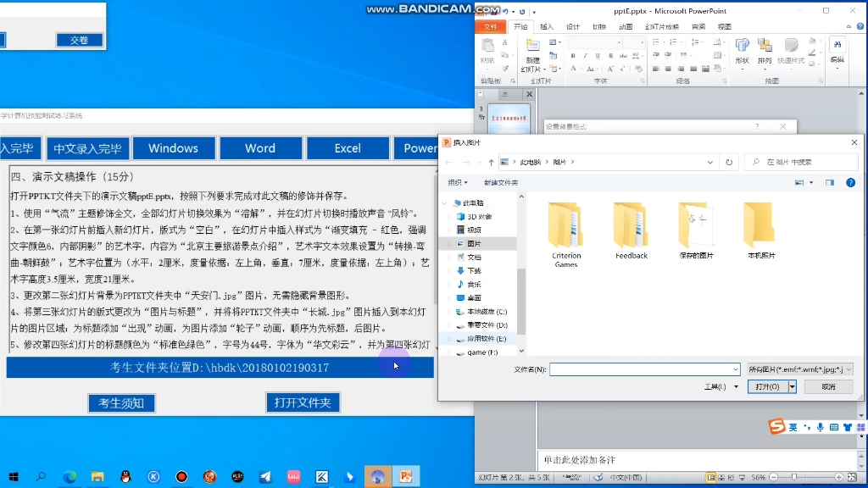This screenshot has height=488, width=868.
Task: Toggle Underline formatting on the ribbon
Action: (598, 55)
